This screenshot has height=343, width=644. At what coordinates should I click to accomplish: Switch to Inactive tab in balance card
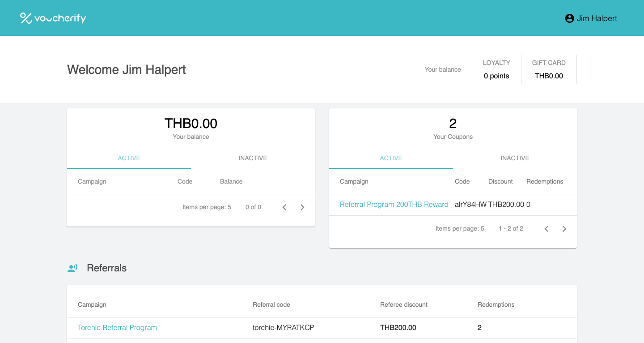coord(253,158)
